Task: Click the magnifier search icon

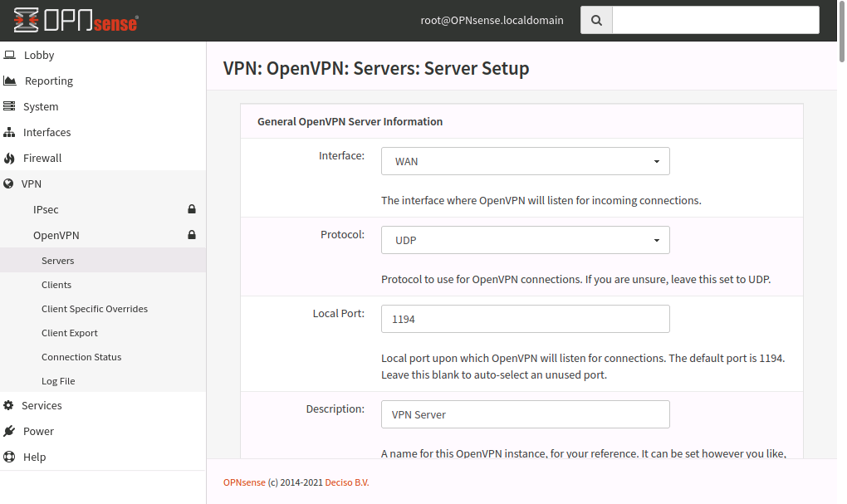Action: tap(596, 21)
